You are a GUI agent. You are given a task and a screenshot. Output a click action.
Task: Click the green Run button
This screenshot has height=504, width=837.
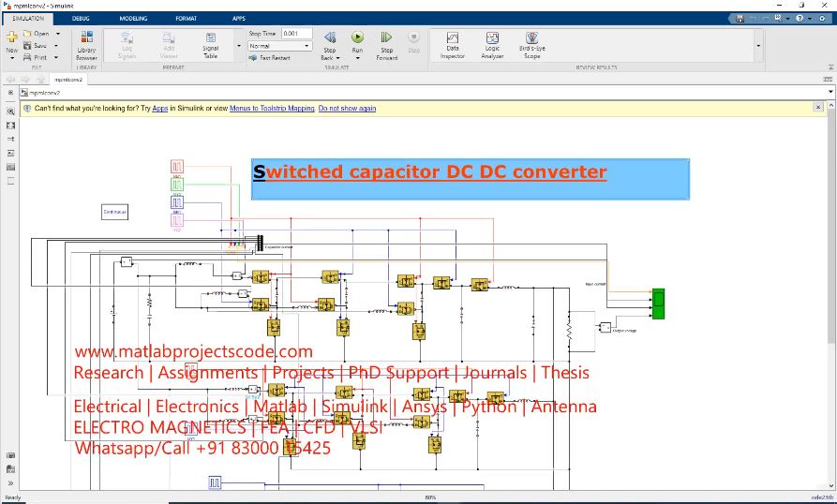click(x=358, y=37)
